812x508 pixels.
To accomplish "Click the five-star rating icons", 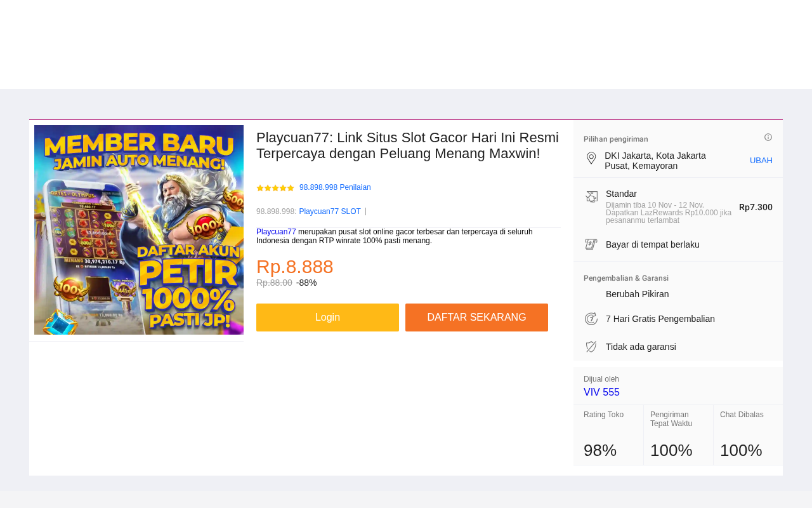I will click(x=275, y=188).
